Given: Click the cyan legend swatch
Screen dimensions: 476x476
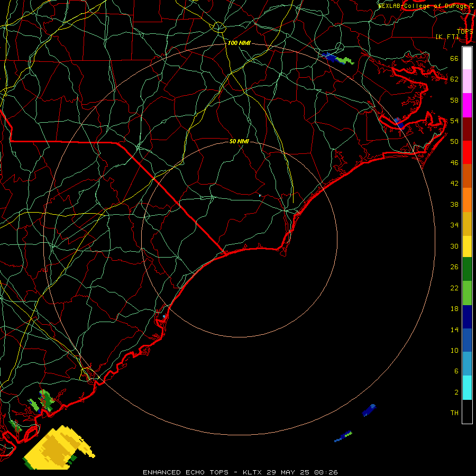Looking at the screenshot, I should click(x=467, y=388).
